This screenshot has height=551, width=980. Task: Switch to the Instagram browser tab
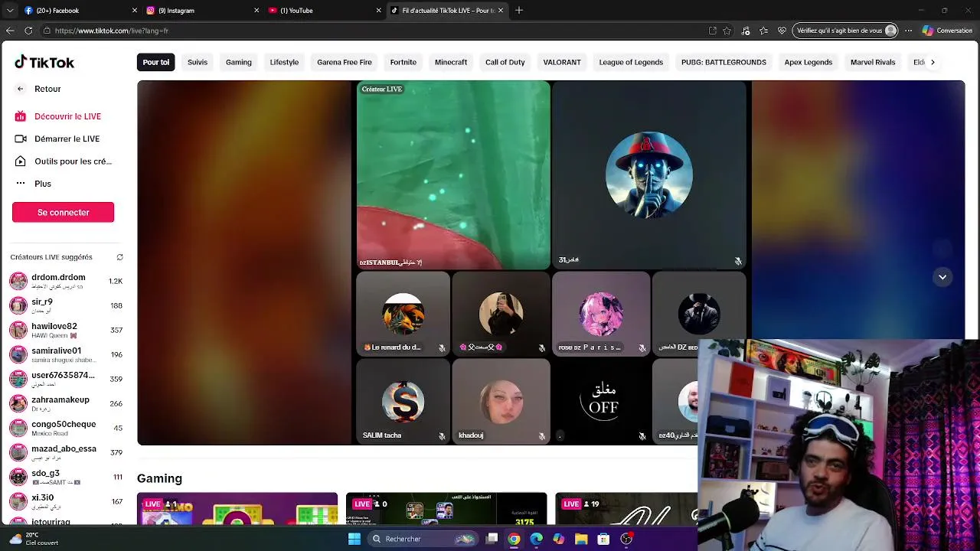pyautogui.click(x=201, y=11)
